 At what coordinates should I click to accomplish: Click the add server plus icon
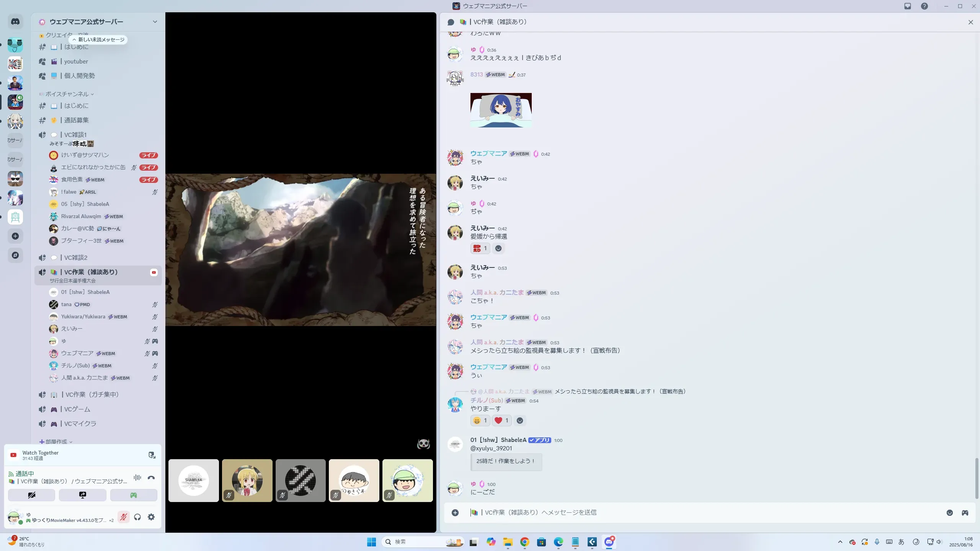[15, 236]
